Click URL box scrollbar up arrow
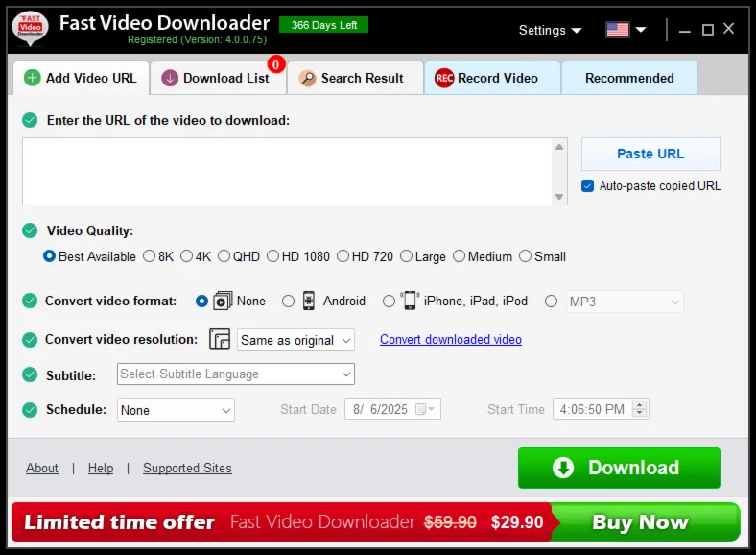The width and height of the screenshot is (756, 555). point(559,147)
